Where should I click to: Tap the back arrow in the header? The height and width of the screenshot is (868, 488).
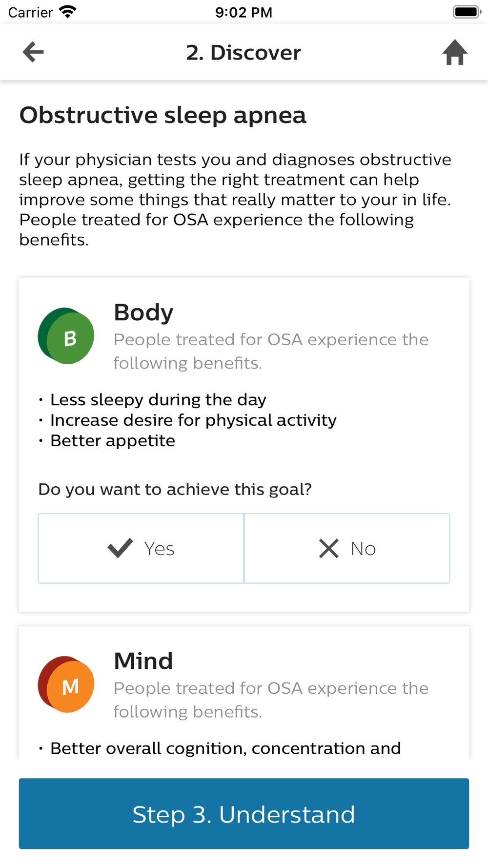pyautogui.click(x=33, y=52)
